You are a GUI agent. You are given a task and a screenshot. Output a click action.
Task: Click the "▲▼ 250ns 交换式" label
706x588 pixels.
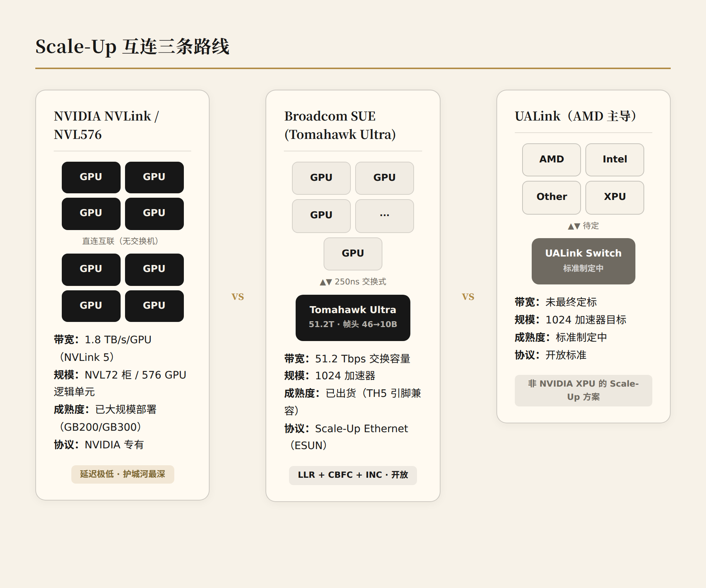353,282
